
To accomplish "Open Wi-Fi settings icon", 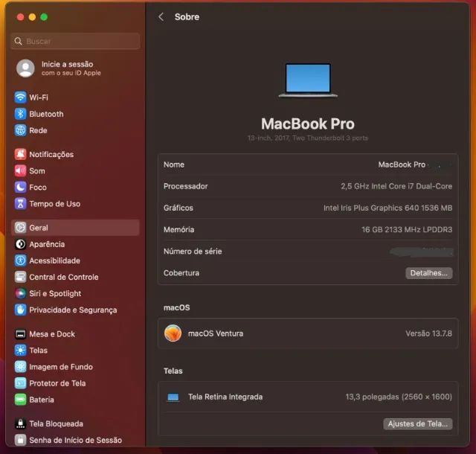I will coord(20,97).
